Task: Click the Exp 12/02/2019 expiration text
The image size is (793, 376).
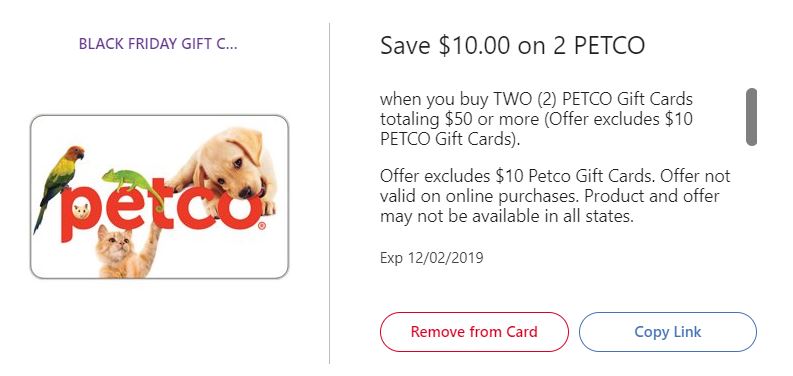Action: 431,258
